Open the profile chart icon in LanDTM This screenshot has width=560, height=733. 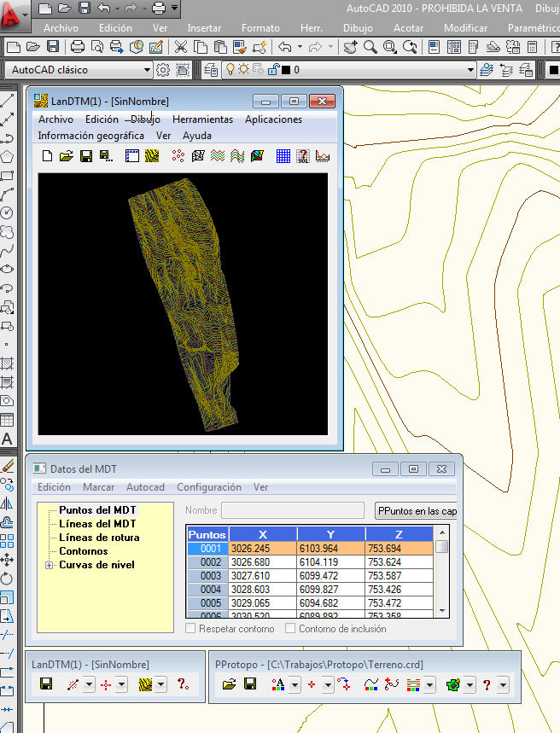pos(323,155)
